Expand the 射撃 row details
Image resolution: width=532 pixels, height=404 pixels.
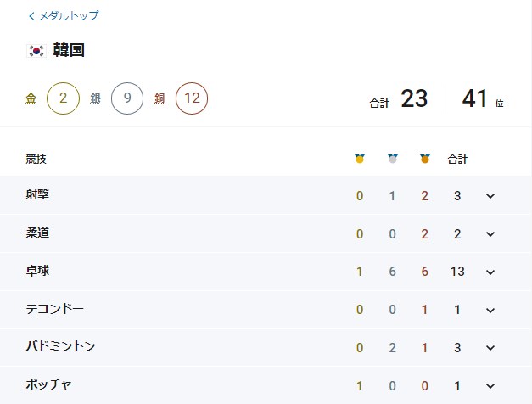[x=490, y=196]
